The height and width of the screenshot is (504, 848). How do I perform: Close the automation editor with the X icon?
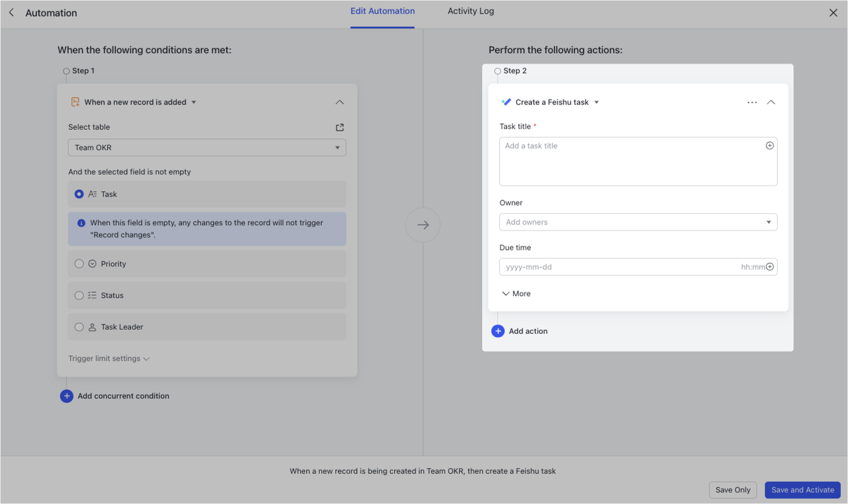pyautogui.click(x=833, y=13)
